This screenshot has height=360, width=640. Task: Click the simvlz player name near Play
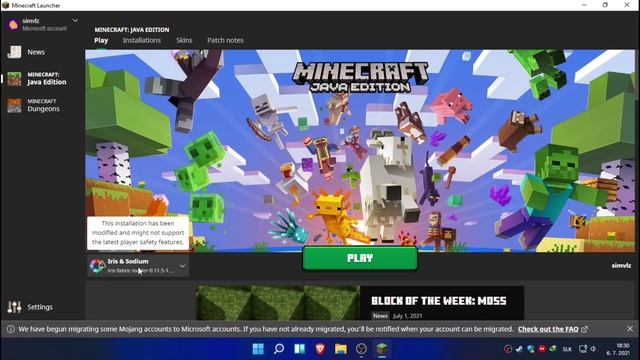pyautogui.click(x=621, y=266)
